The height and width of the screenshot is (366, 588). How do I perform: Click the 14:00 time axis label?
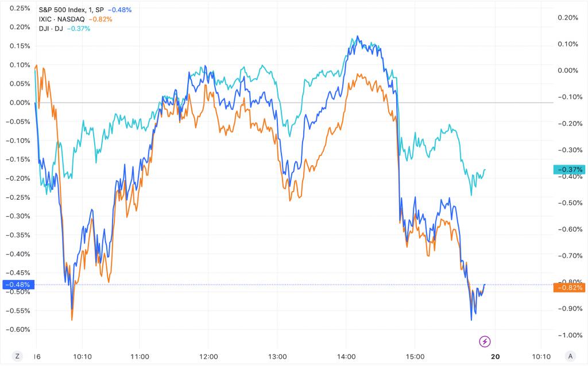coord(346,356)
